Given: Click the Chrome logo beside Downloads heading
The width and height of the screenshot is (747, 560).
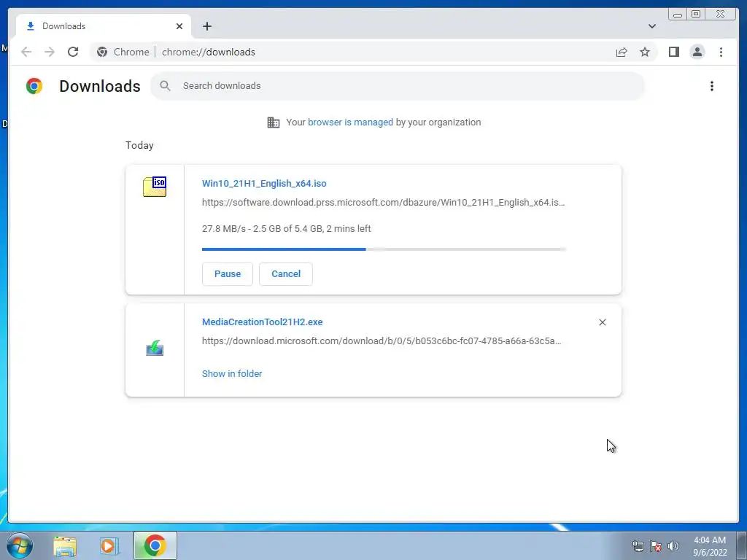Looking at the screenshot, I should tap(34, 86).
